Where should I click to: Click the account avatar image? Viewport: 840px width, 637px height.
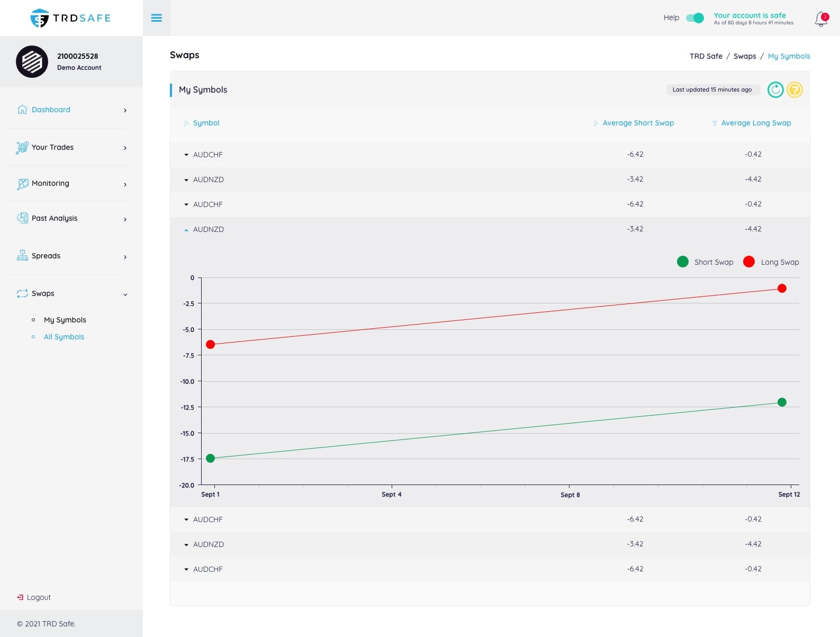[x=32, y=61]
